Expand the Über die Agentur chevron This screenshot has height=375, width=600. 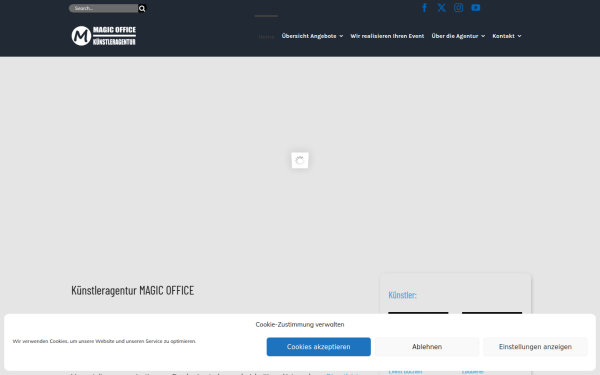click(x=483, y=36)
